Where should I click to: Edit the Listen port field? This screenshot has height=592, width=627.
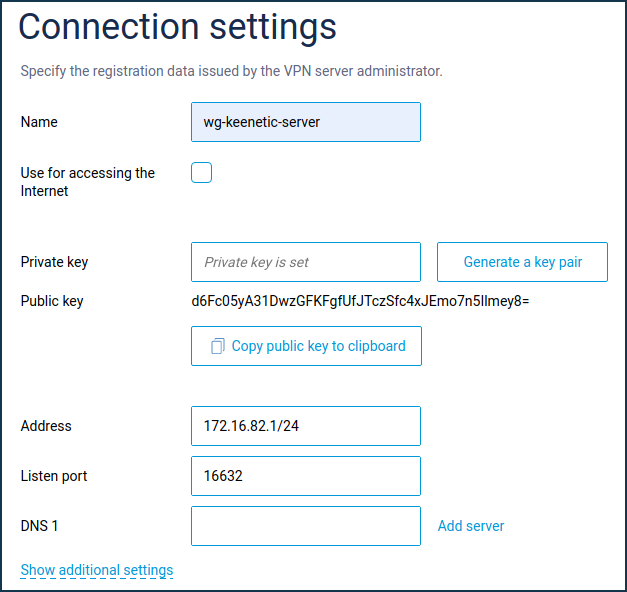[306, 476]
